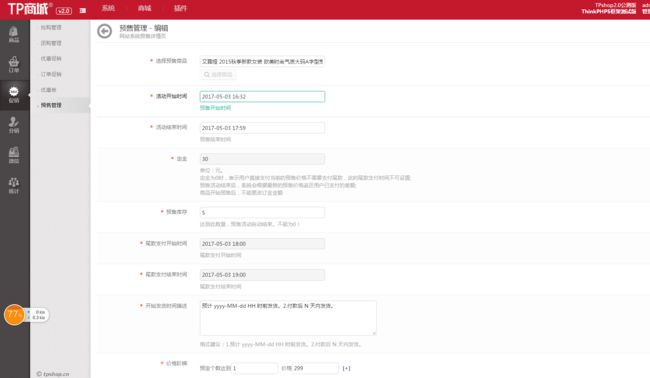Click the v2.0 version badge

click(63, 11)
